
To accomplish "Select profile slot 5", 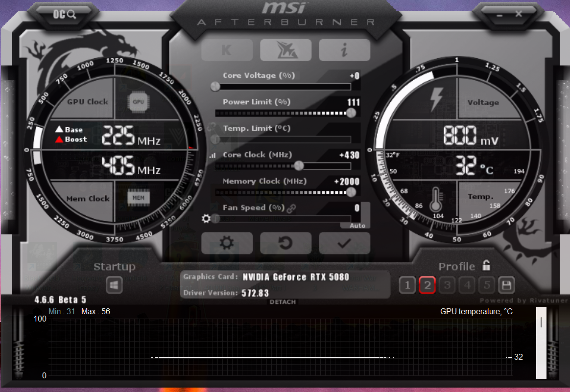I will click(487, 285).
